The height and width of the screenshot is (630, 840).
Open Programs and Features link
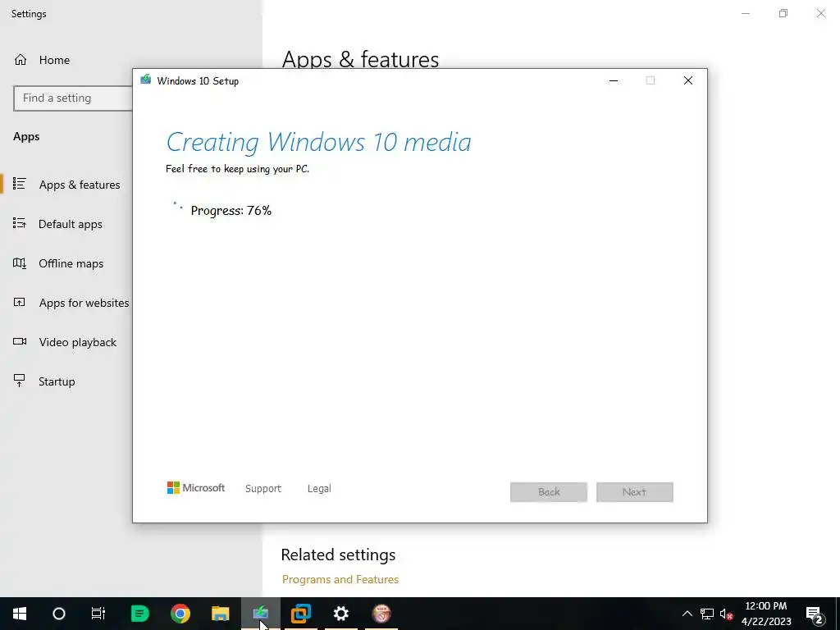(x=340, y=579)
